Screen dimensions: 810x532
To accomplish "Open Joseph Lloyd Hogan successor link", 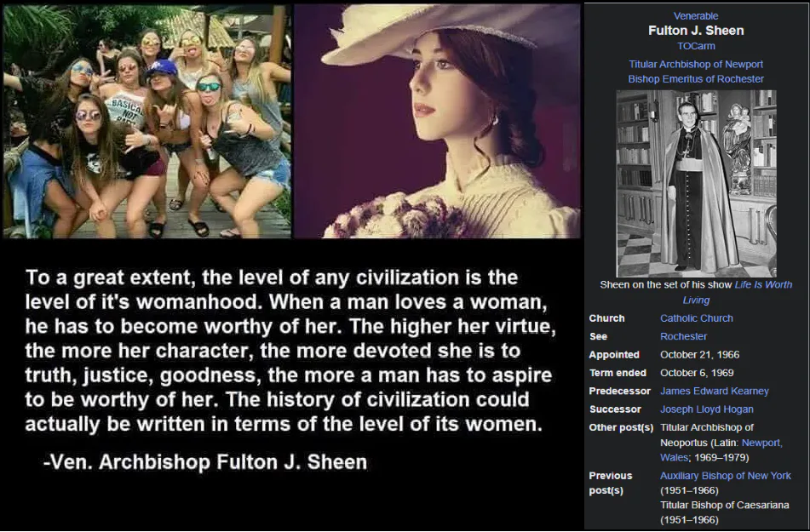I will 707,409.
